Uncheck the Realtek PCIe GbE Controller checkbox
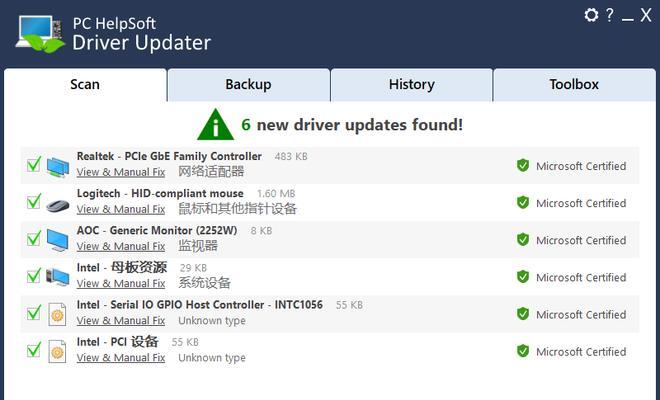 coord(34,164)
